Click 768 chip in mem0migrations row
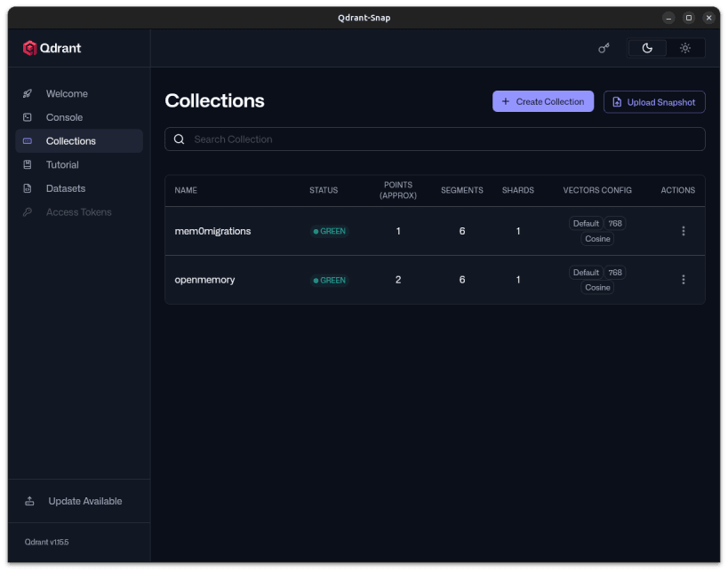 point(615,224)
